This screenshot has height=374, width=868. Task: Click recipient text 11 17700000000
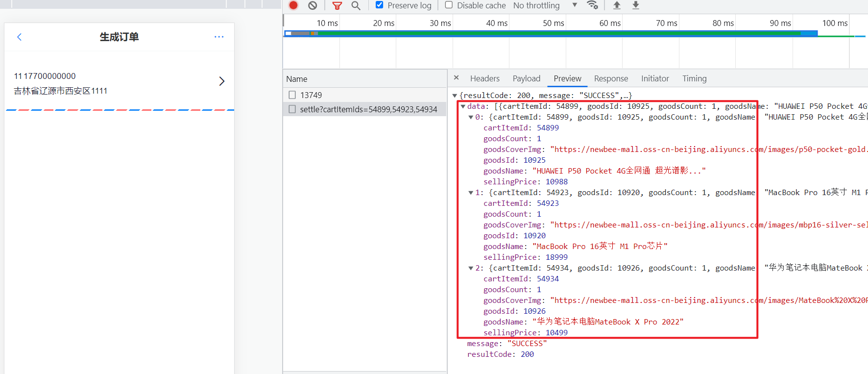45,76
